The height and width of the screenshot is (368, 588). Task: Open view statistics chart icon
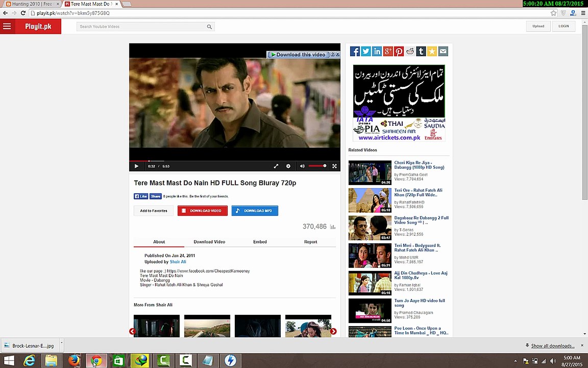tap(333, 227)
